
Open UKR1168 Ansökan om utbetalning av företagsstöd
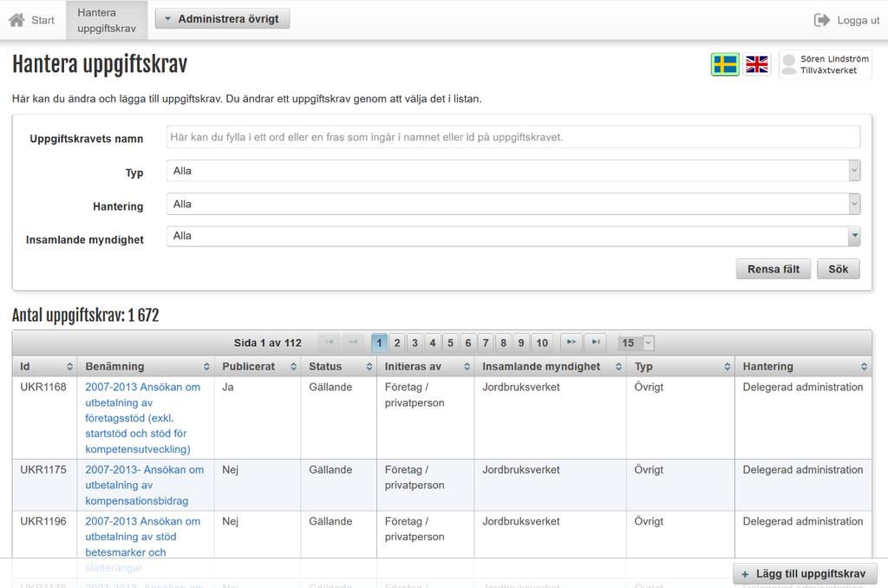click(143, 418)
